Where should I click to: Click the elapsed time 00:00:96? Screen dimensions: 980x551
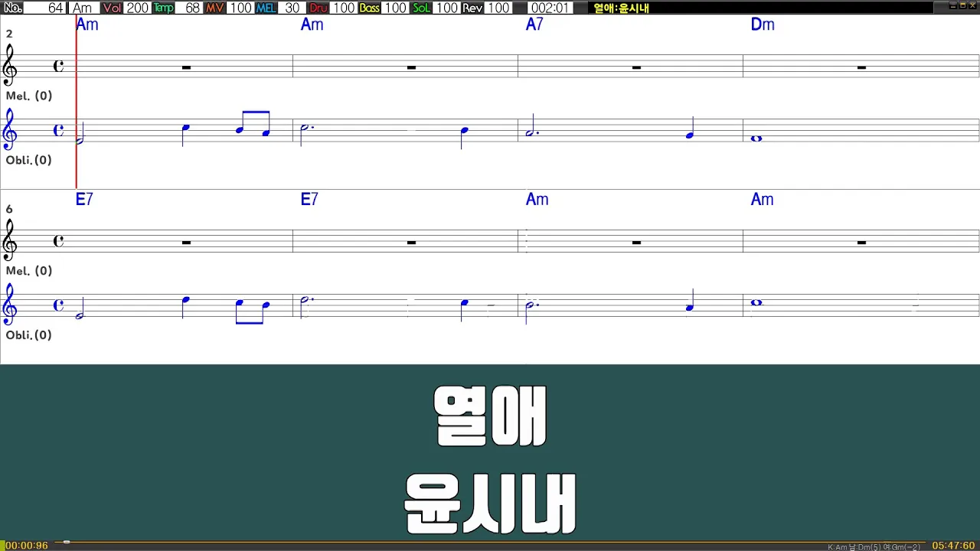(x=26, y=546)
